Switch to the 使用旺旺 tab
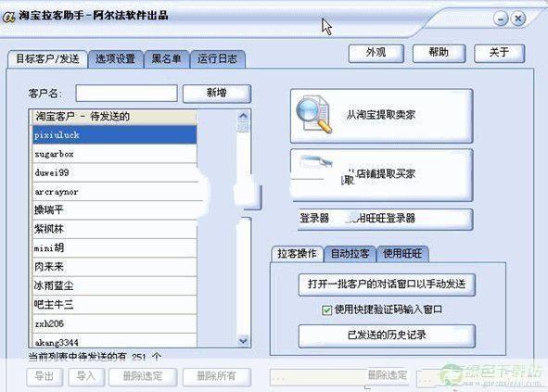 point(402,254)
